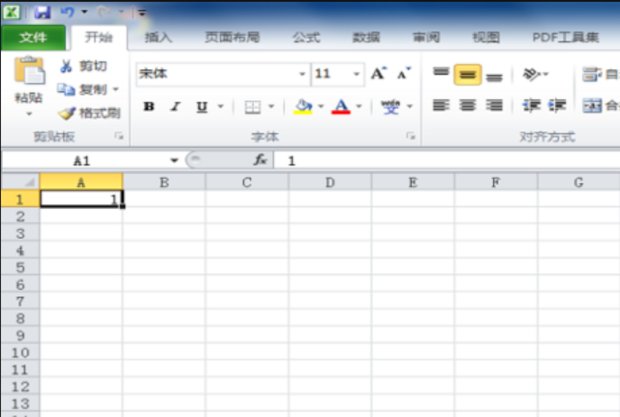Center text horizontally in cell
This screenshot has height=417, width=620.
[x=468, y=105]
